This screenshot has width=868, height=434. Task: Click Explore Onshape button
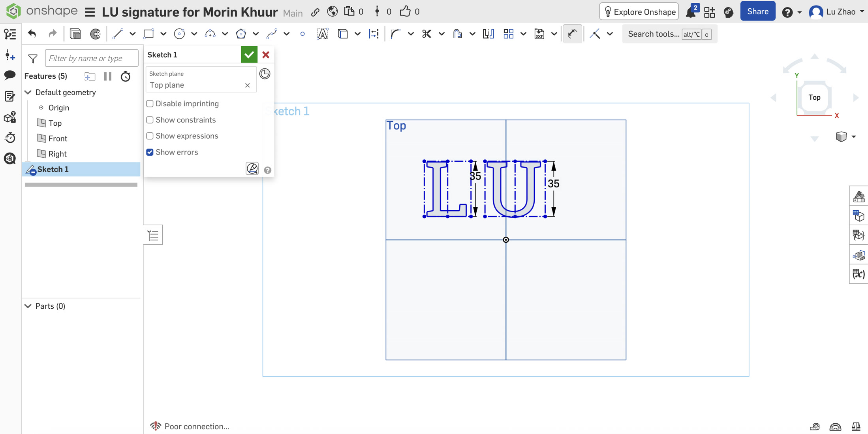tap(639, 12)
